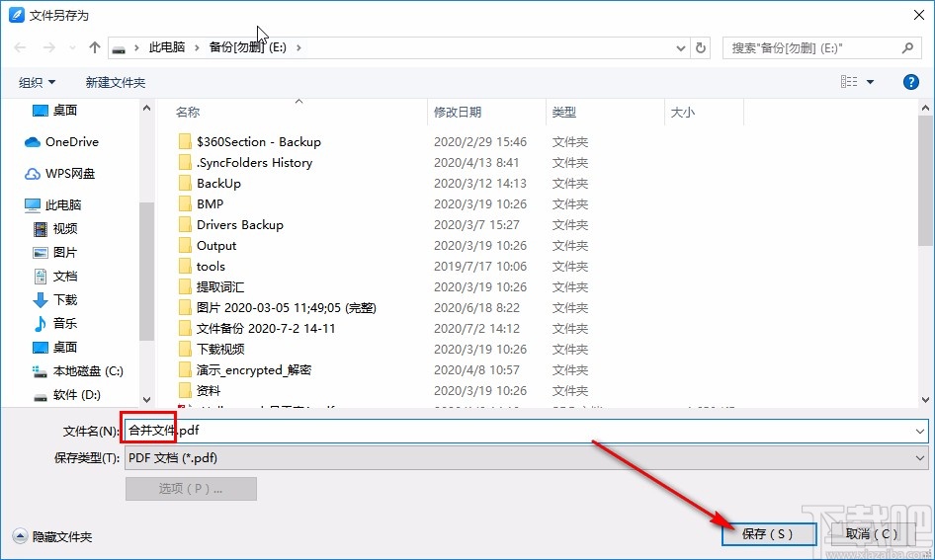Select 此电脑 in the navigation pane
Image resolution: width=935 pixels, height=560 pixels.
(x=52, y=204)
